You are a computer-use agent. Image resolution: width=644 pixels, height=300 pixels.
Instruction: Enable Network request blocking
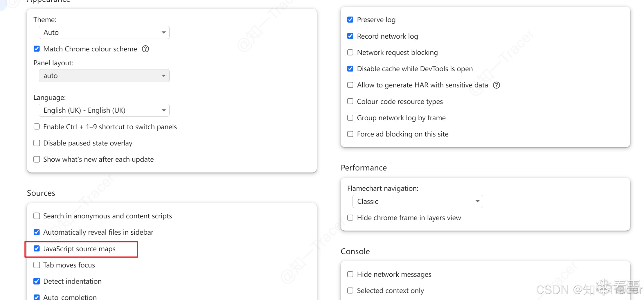(x=350, y=53)
